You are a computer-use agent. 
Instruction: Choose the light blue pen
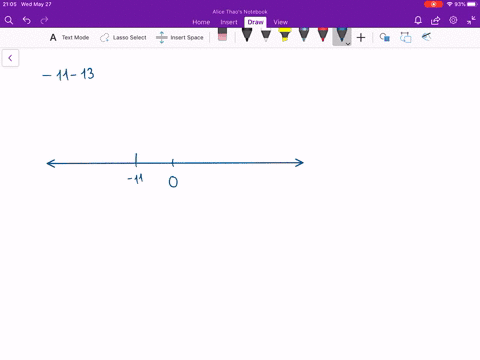coord(304,35)
